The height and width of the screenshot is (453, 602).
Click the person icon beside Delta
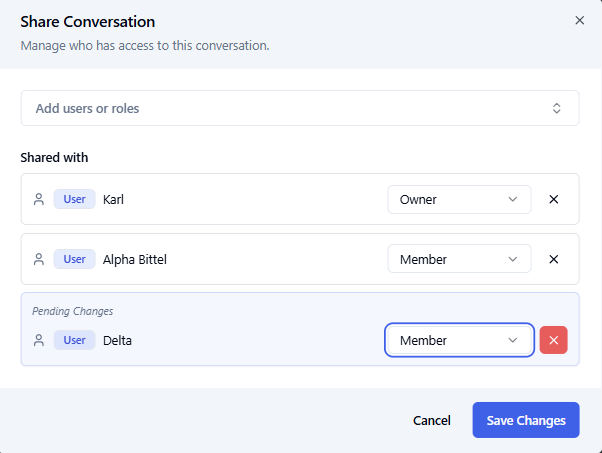point(39,340)
